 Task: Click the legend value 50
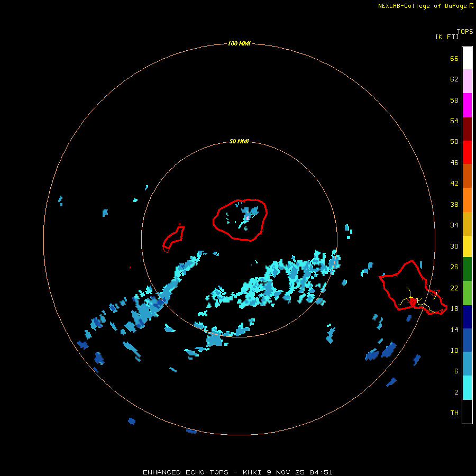(454, 142)
